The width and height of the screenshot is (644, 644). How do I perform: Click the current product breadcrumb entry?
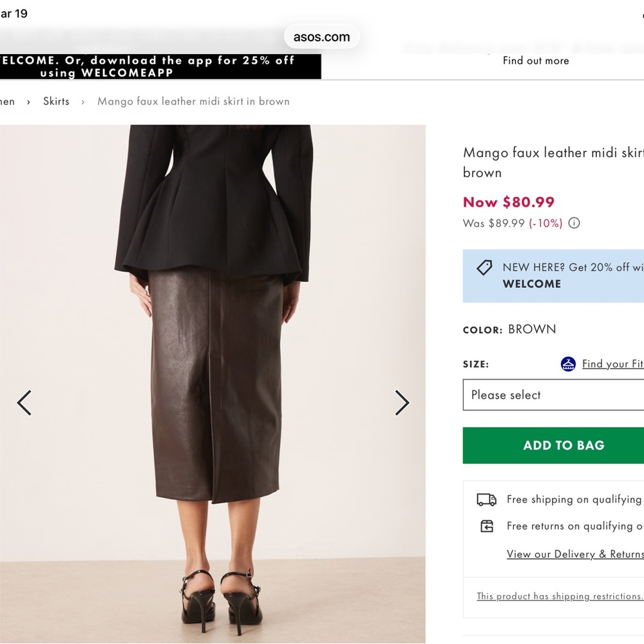coord(193,101)
